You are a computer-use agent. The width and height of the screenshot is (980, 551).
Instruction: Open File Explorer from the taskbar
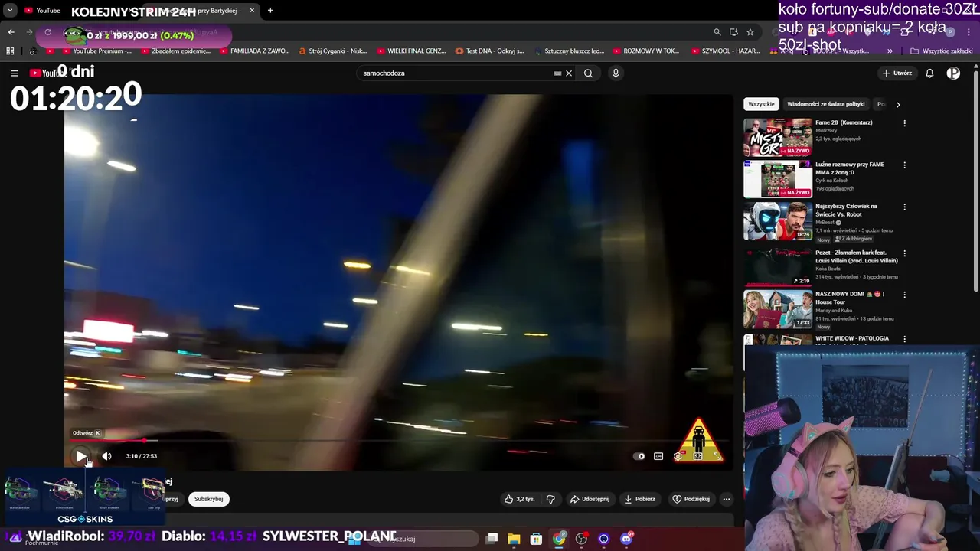(x=514, y=539)
